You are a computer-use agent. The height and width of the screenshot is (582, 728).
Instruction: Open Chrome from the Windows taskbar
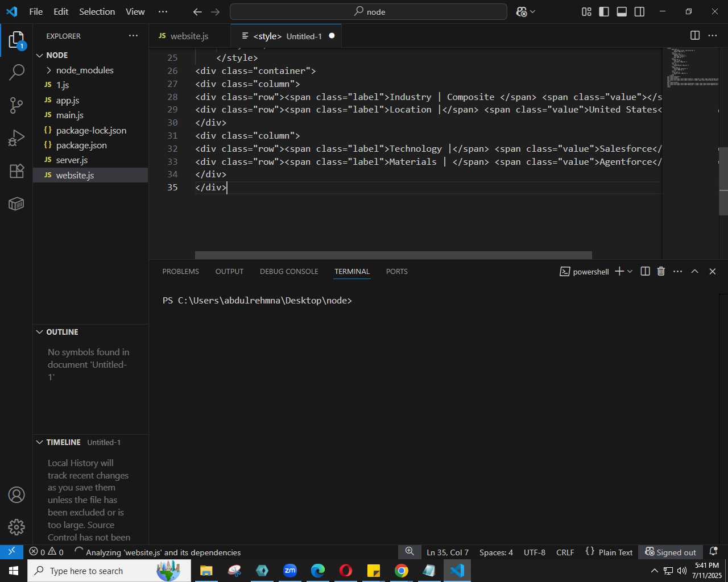pyautogui.click(x=402, y=570)
